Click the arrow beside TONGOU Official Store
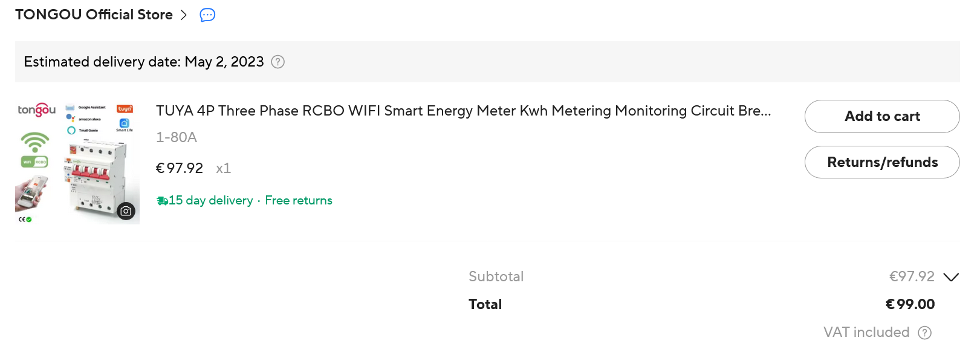 click(x=184, y=15)
